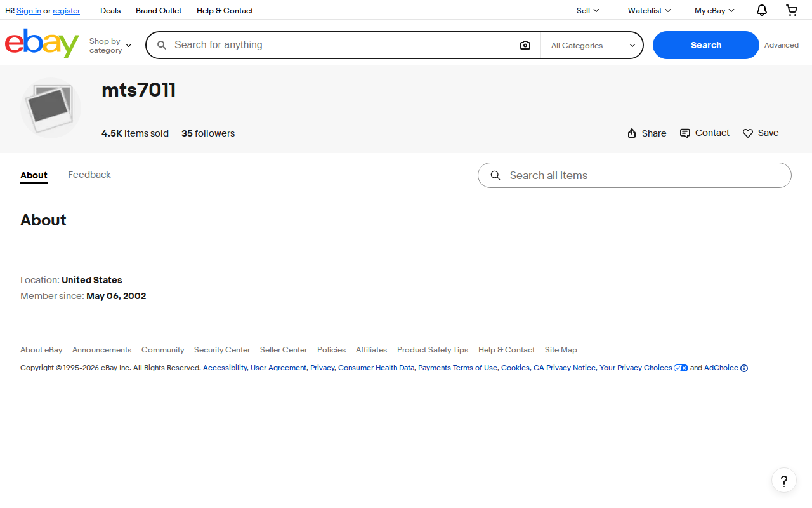Open CA Privacy Notice link

(565, 368)
